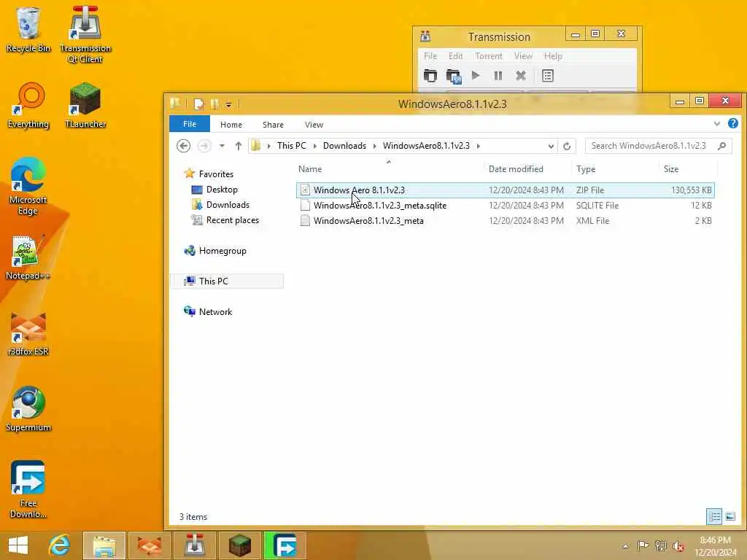Click Downloads in address breadcrumb
This screenshot has height=560, width=747.
click(x=344, y=146)
